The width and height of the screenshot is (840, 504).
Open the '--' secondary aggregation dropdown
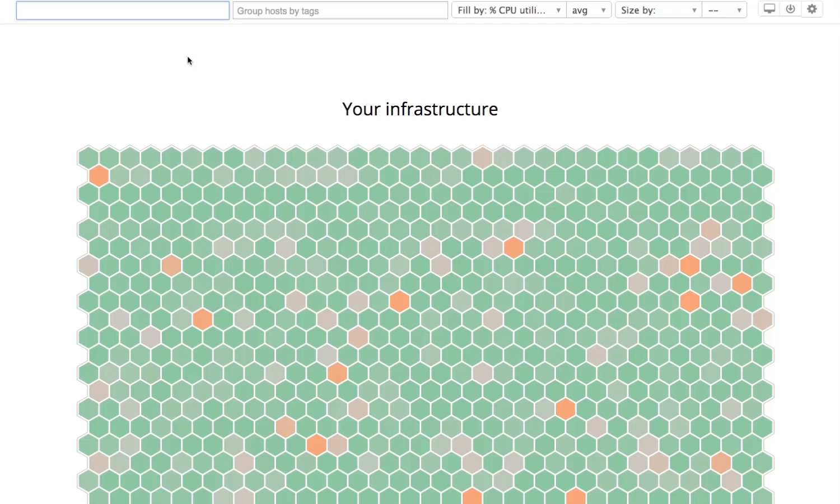(x=725, y=10)
